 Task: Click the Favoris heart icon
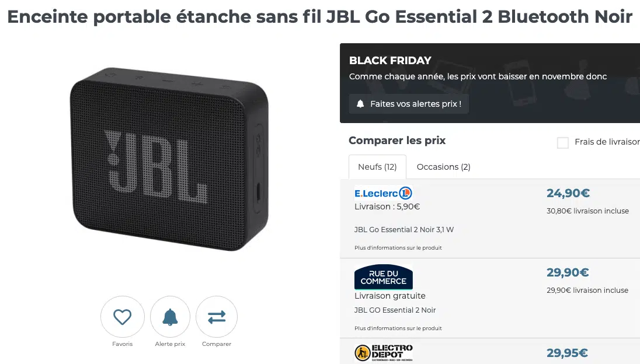[x=122, y=316]
